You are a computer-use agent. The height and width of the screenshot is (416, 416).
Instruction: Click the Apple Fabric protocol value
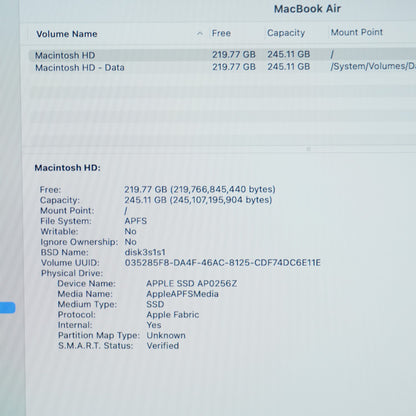tap(173, 315)
